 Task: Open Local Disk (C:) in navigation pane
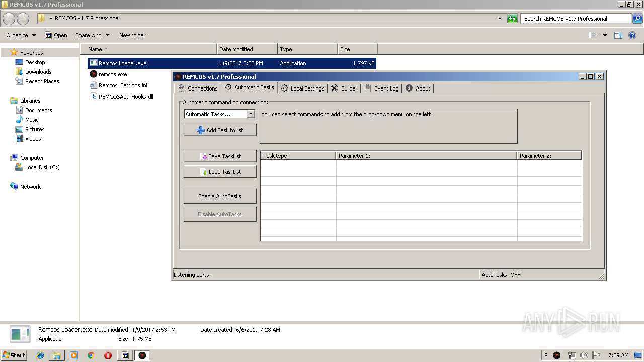point(42,167)
